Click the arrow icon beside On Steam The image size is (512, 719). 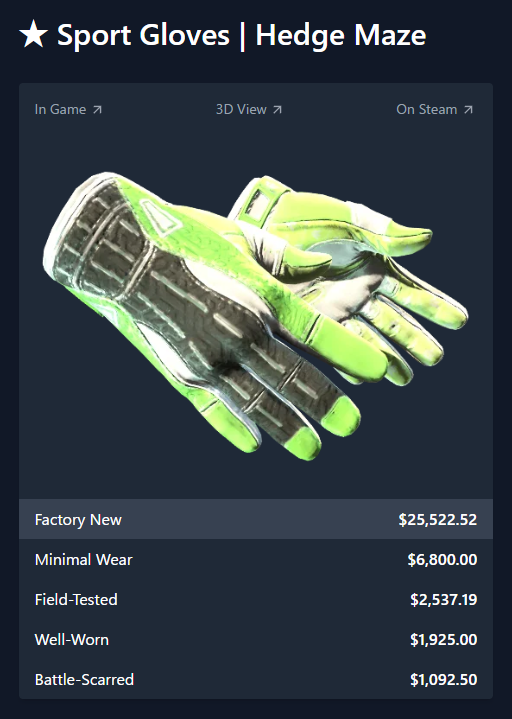pos(468,110)
